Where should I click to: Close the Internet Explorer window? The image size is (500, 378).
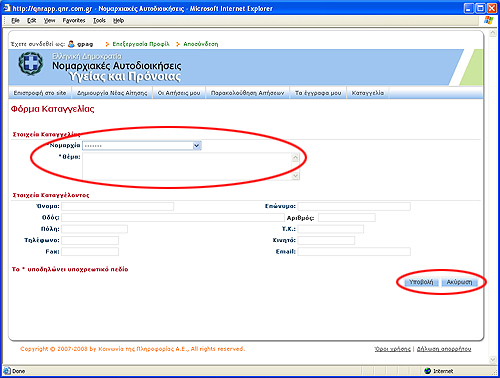(x=492, y=8)
